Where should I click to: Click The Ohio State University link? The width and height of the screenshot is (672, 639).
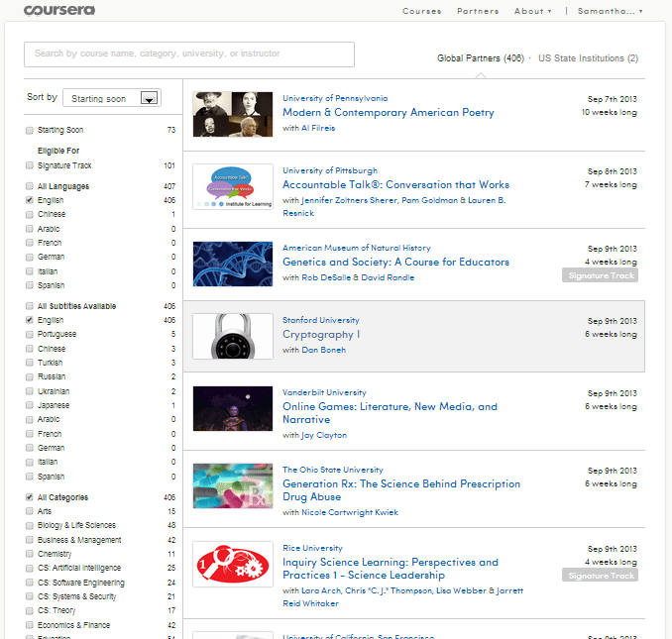[x=333, y=470]
